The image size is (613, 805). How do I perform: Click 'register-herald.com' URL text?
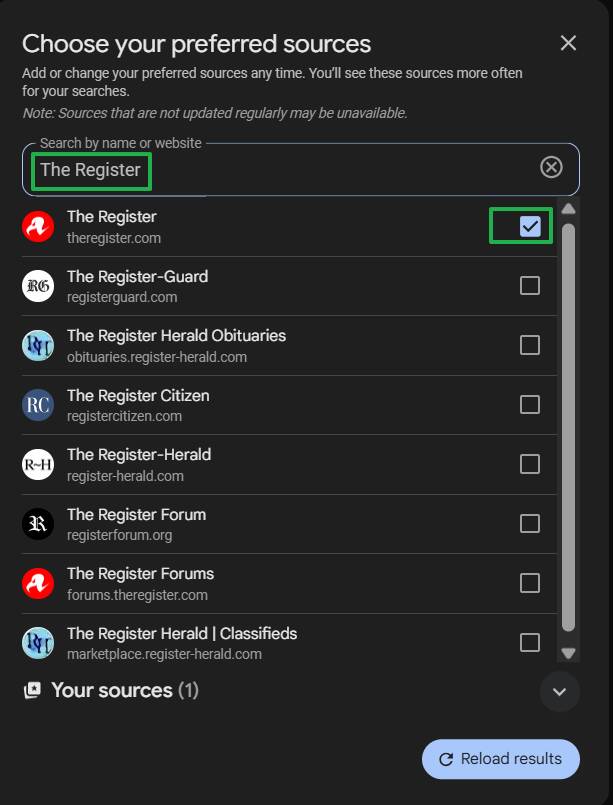pyautogui.click(x=125, y=476)
